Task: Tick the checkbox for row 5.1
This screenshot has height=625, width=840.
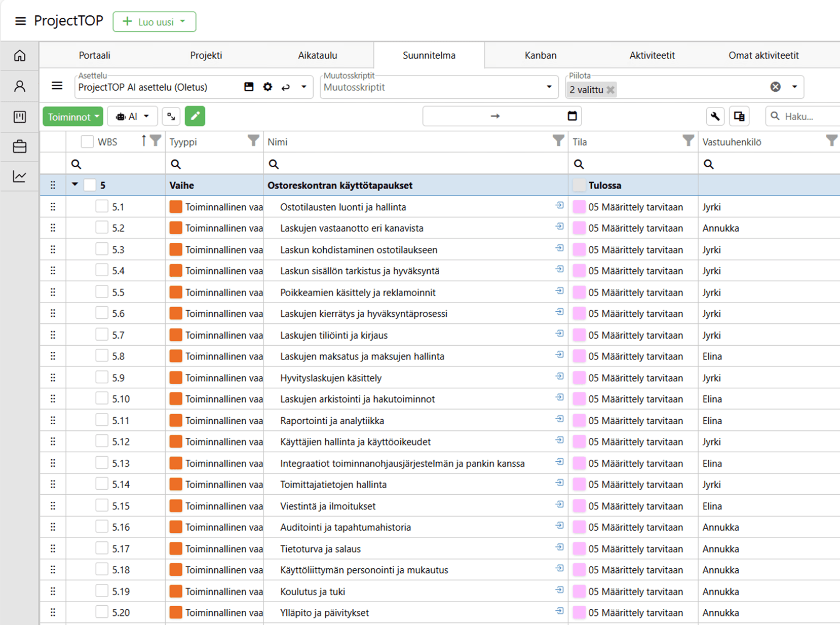Action: (x=102, y=206)
